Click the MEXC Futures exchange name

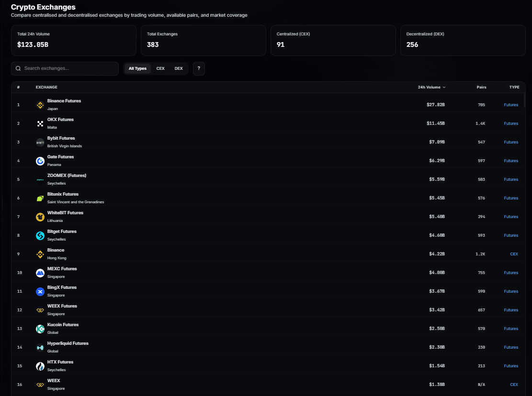tap(62, 269)
